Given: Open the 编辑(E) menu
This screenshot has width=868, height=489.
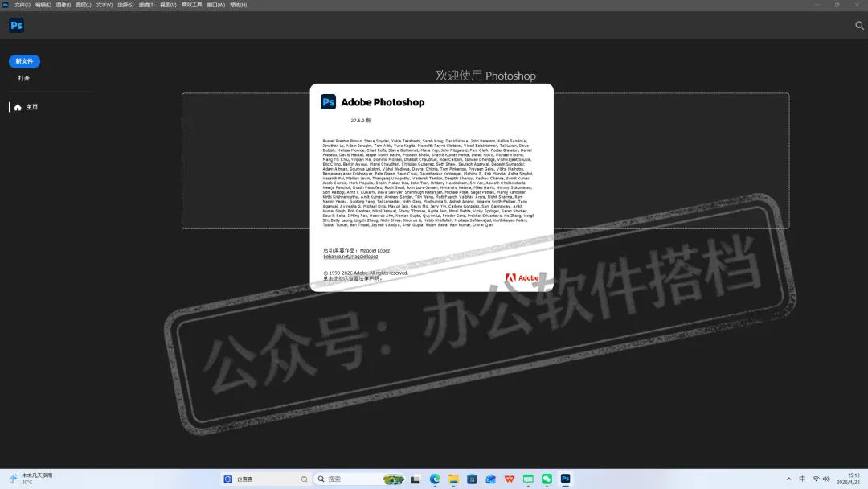Looking at the screenshot, I should click(x=43, y=5).
